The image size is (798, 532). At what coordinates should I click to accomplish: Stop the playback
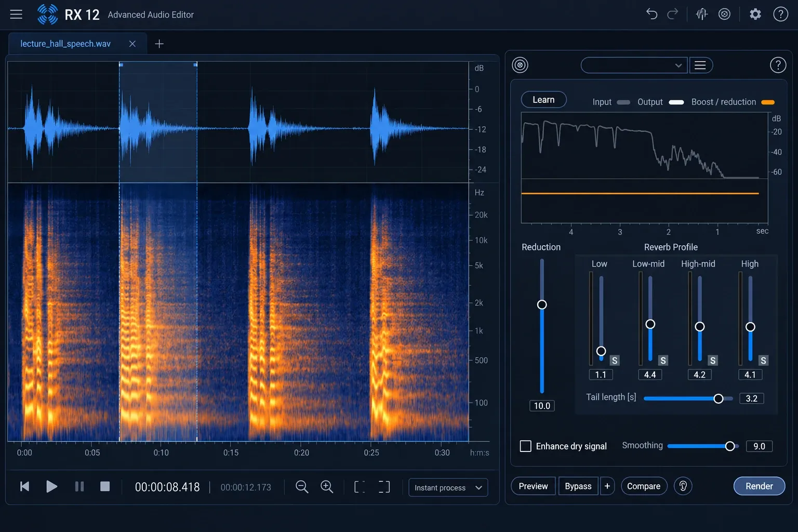(x=105, y=486)
